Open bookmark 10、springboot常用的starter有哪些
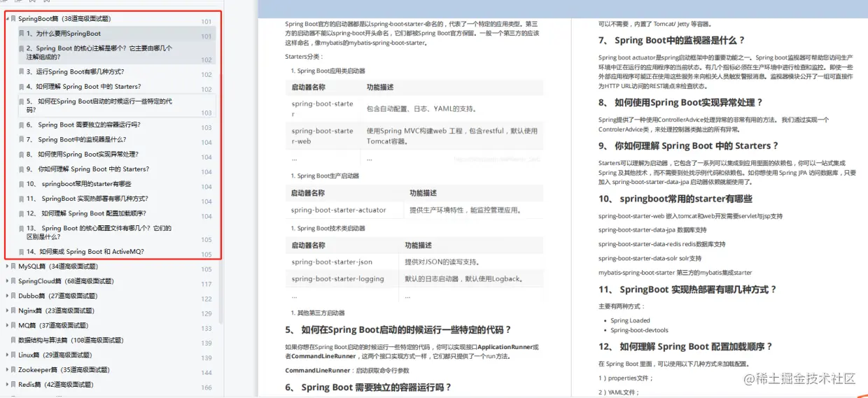This screenshot has width=868, height=398. pos(79,184)
